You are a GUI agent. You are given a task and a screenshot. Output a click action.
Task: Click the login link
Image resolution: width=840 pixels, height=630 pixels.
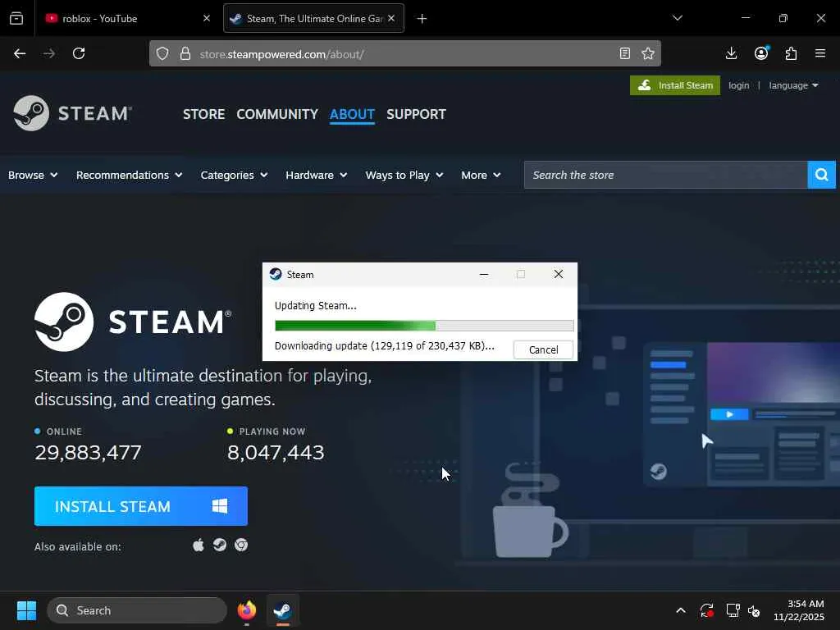739,85
